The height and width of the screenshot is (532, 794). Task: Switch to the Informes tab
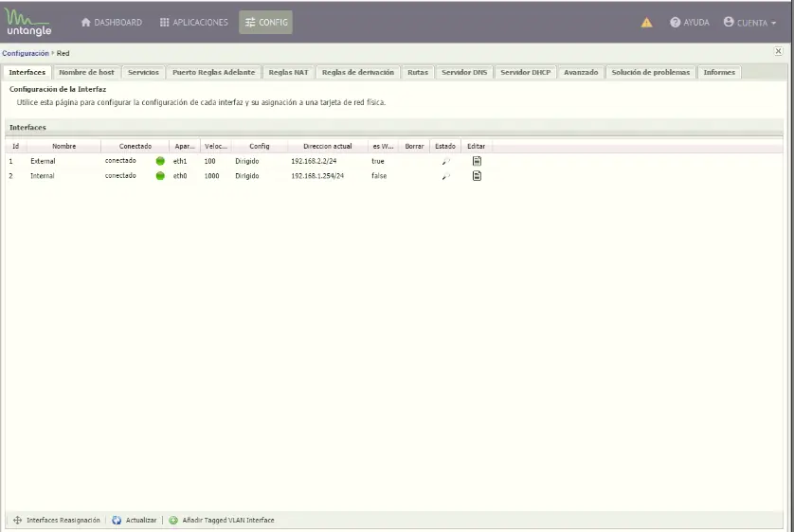719,72
